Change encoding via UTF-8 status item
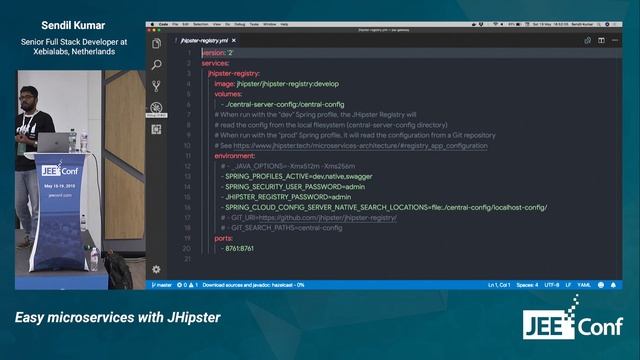The width and height of the screenshot is (640, 360). 551,285
